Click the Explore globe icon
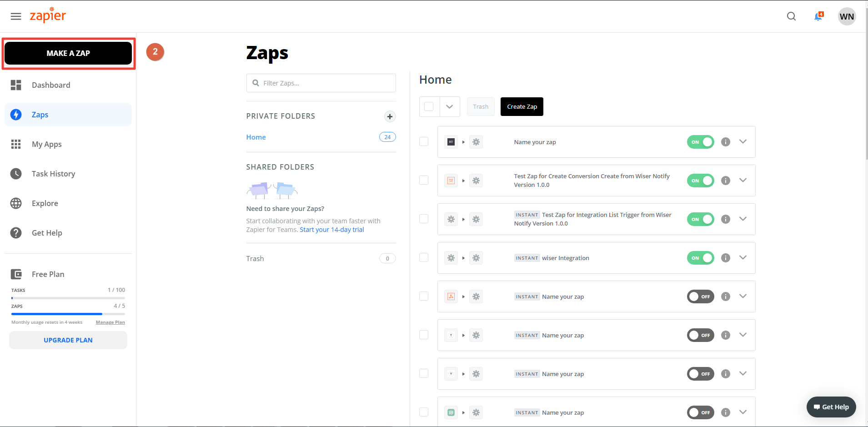Viewport: 868px width, 427px height. (x=16, y=203)
